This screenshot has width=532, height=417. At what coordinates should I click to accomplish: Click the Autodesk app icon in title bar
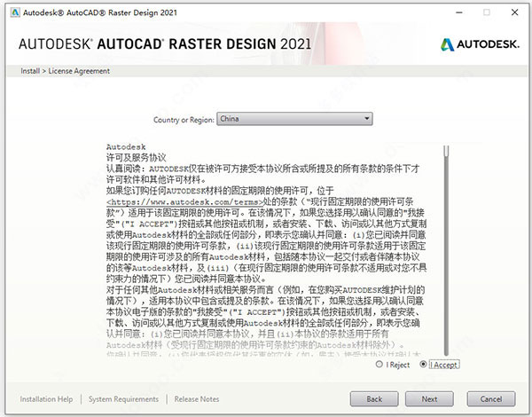click(15, 12)
